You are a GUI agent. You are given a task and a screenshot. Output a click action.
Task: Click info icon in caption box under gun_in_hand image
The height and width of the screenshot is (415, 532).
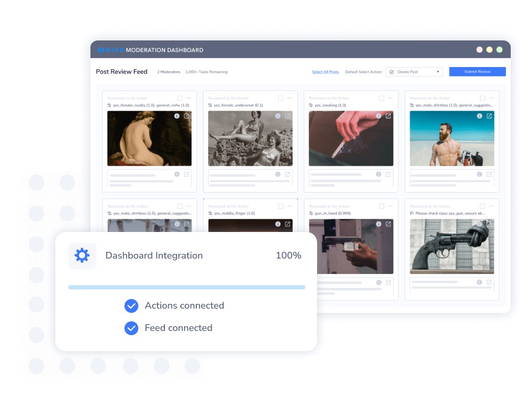(379, 283)
